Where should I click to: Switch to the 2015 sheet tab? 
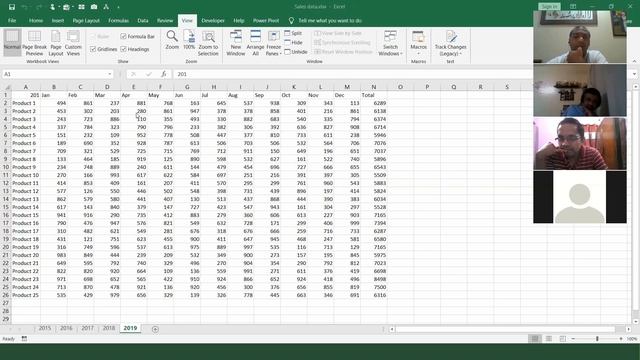tap(45, 328)
